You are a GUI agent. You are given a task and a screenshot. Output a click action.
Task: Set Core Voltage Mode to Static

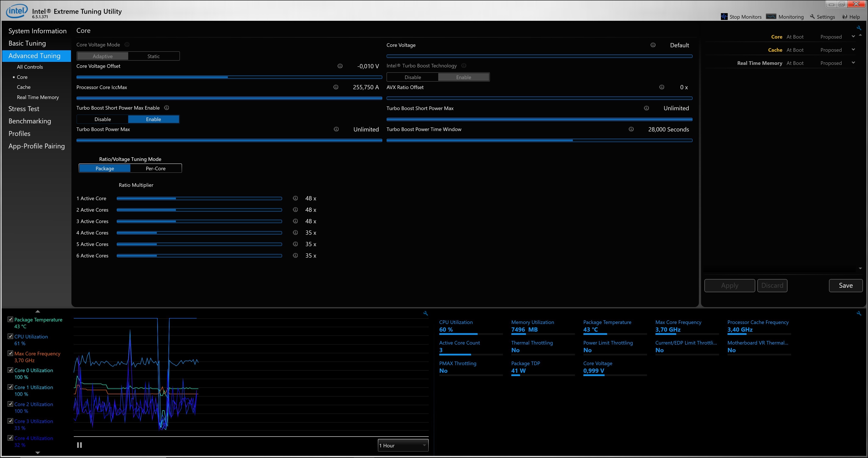[154, 56]
